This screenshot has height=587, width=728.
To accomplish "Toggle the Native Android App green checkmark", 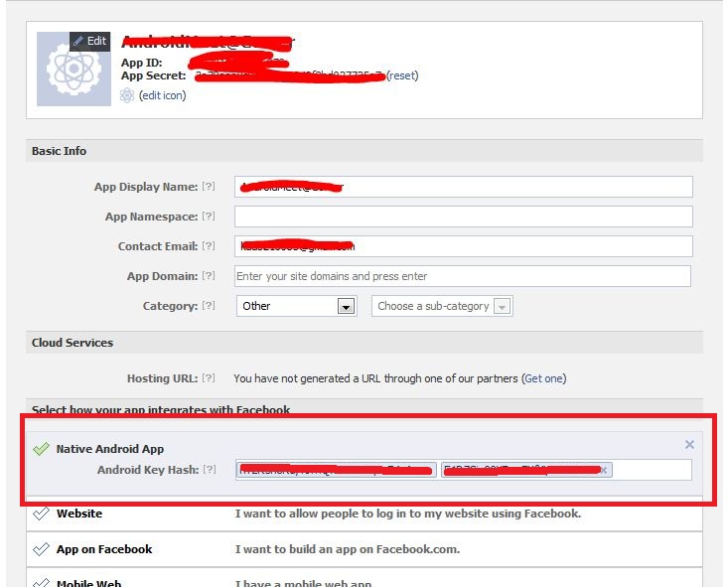I will pos(41,449).
